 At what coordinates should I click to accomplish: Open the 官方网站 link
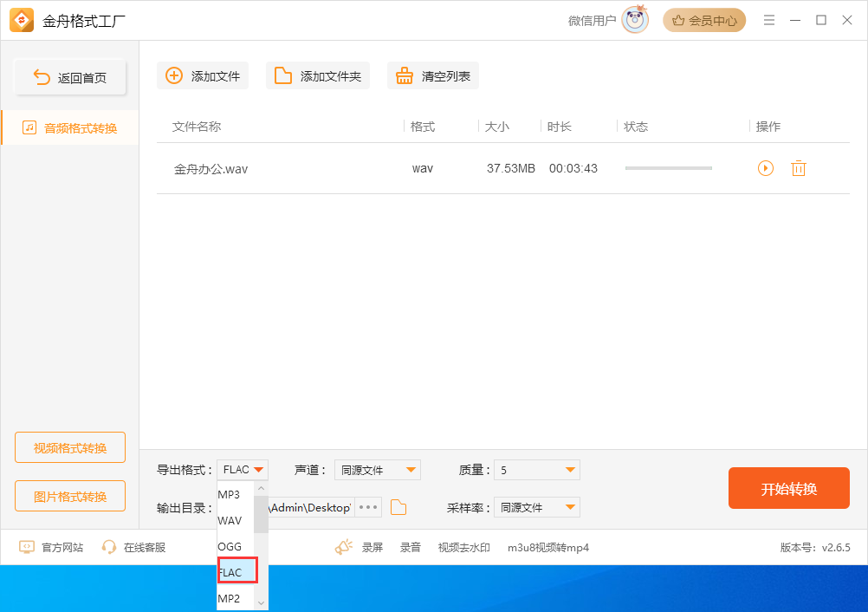(x=62, y=547)
